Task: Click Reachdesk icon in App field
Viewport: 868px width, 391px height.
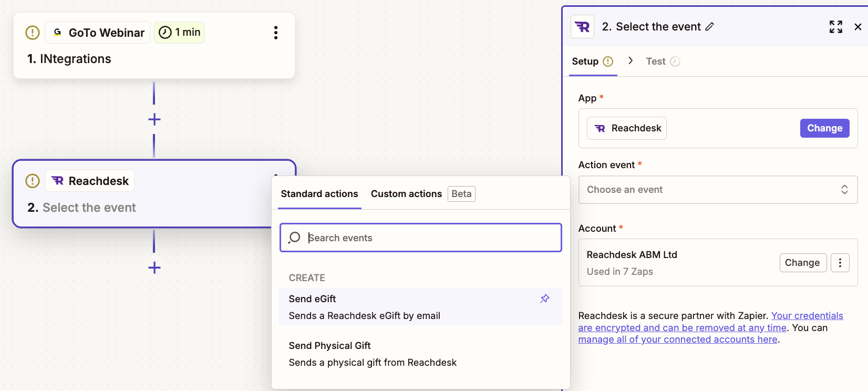Action: click(600, 128)
